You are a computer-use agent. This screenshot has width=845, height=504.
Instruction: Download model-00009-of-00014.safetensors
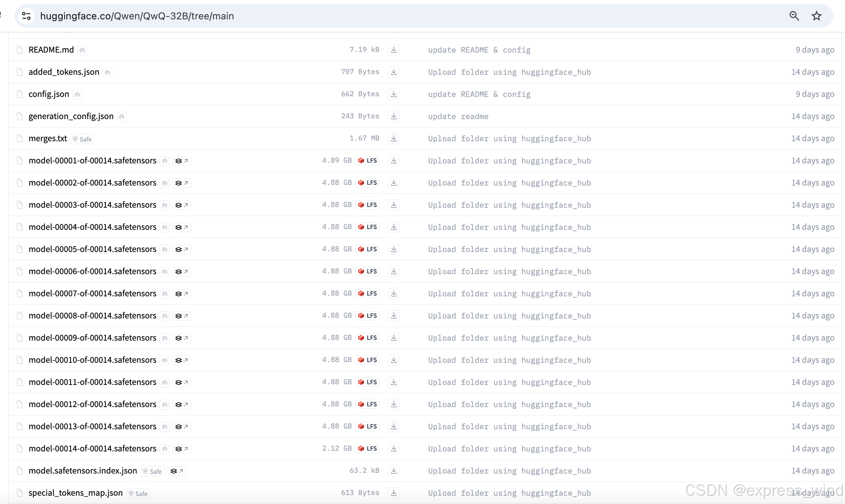pos(394,338)
